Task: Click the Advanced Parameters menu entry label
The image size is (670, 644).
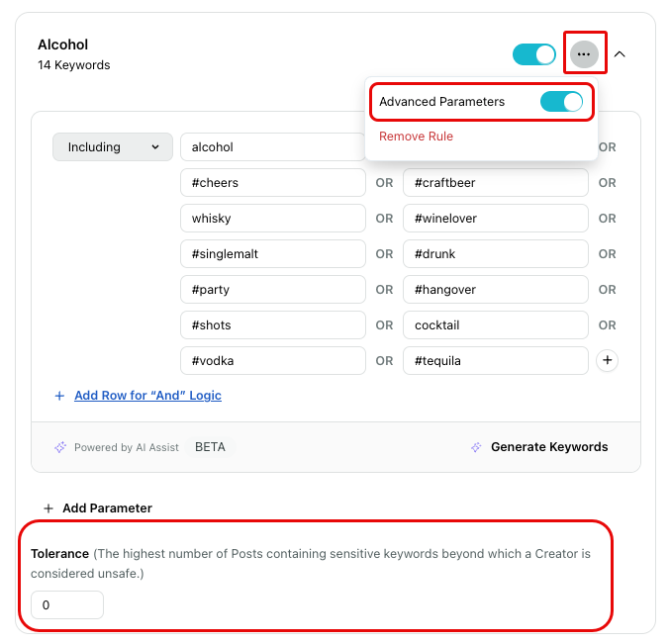Action: click(441, 102)
